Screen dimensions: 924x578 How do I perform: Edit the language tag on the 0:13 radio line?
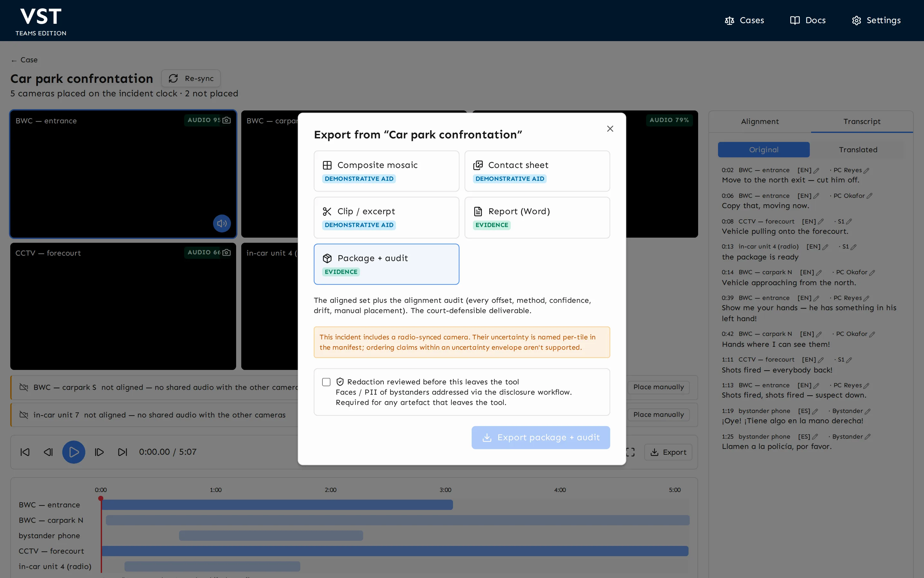(825, 247)
